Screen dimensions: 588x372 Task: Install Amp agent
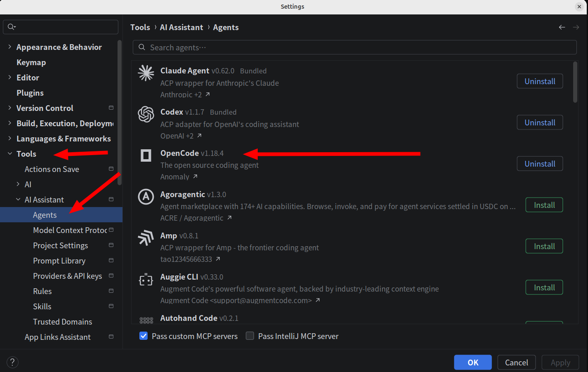click(544, 246)
